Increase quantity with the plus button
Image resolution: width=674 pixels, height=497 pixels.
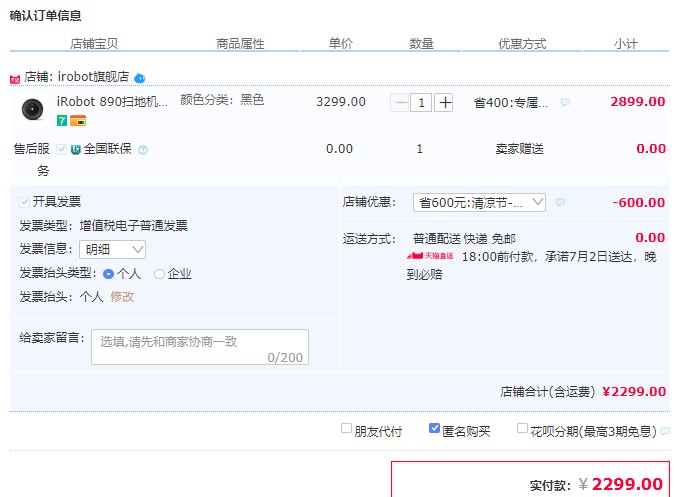(444, 103)
